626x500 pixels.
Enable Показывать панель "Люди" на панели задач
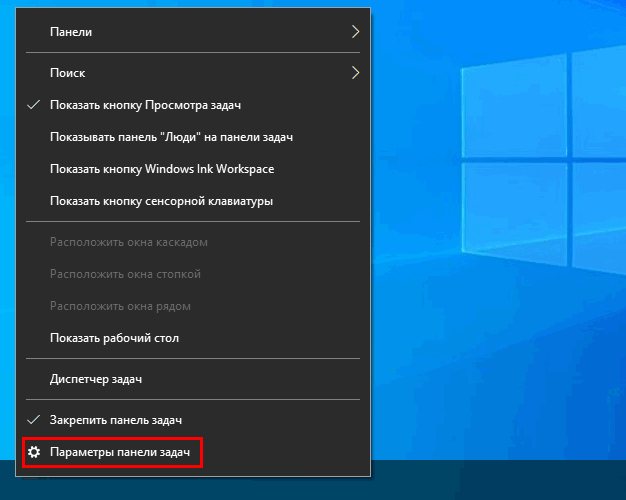pyautogui.click(x=170, y=137)
